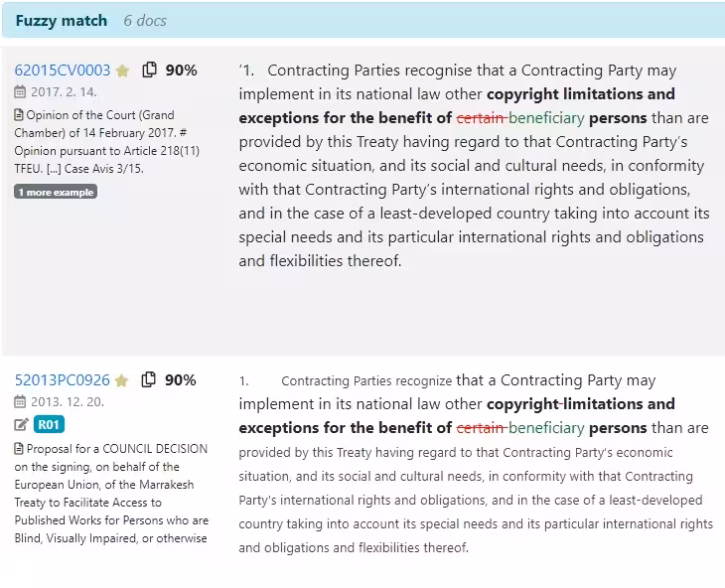
Task: Copy the 52013PC0926 match text
Action: pyautogui.click(x=150, y=379)
